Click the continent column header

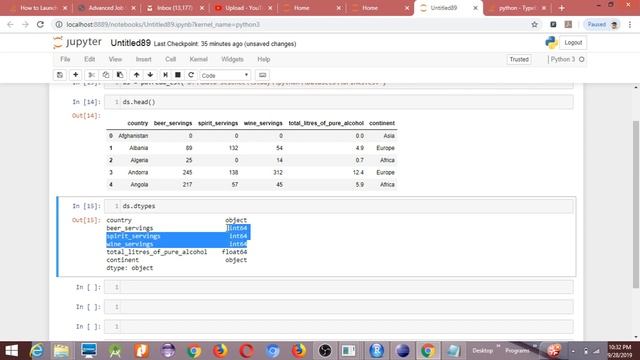point(382,123)
